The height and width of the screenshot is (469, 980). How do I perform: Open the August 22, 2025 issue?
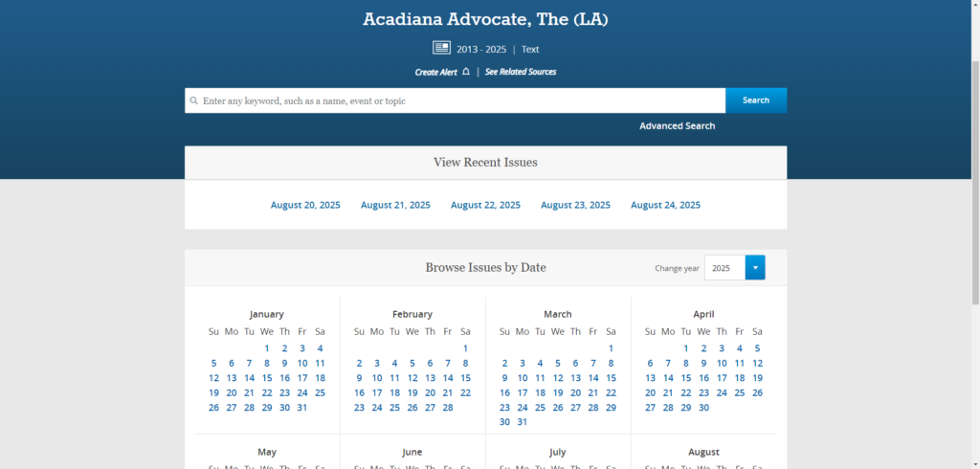pos(485,205)
